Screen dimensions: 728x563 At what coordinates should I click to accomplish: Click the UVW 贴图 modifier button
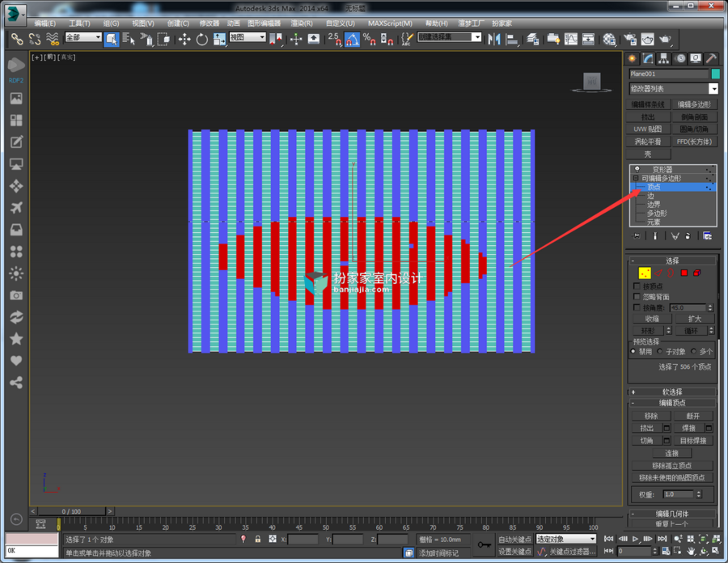click(x=648, y=129)
